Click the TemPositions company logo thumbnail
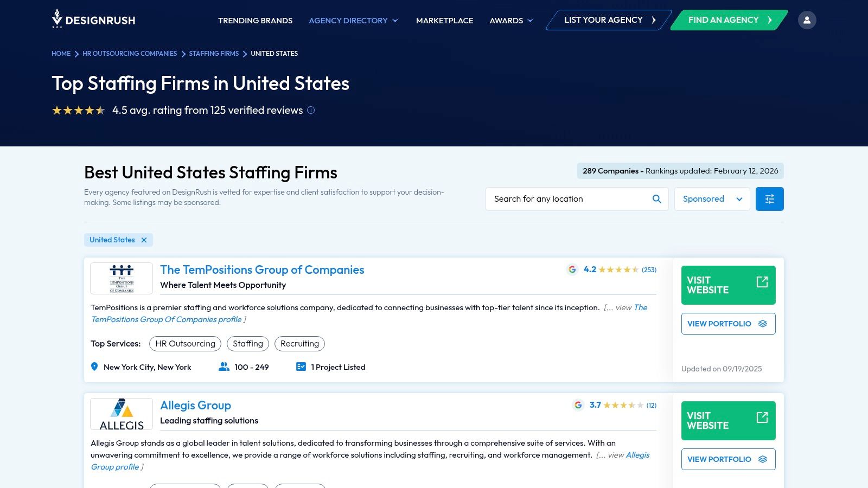The image size is (868, 488). (122, 278)
